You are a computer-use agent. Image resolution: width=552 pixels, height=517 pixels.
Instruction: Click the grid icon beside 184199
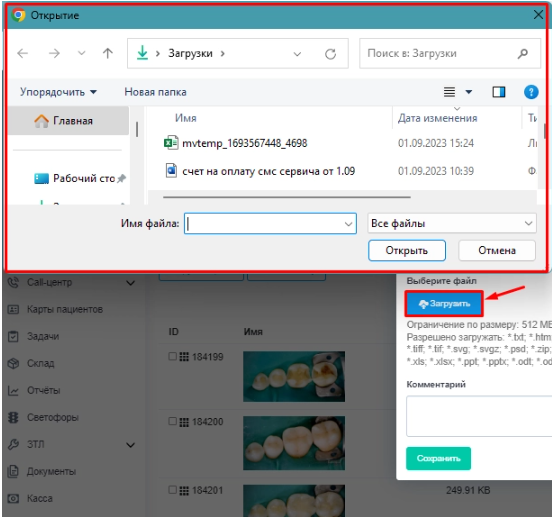(x=184, y=357)
